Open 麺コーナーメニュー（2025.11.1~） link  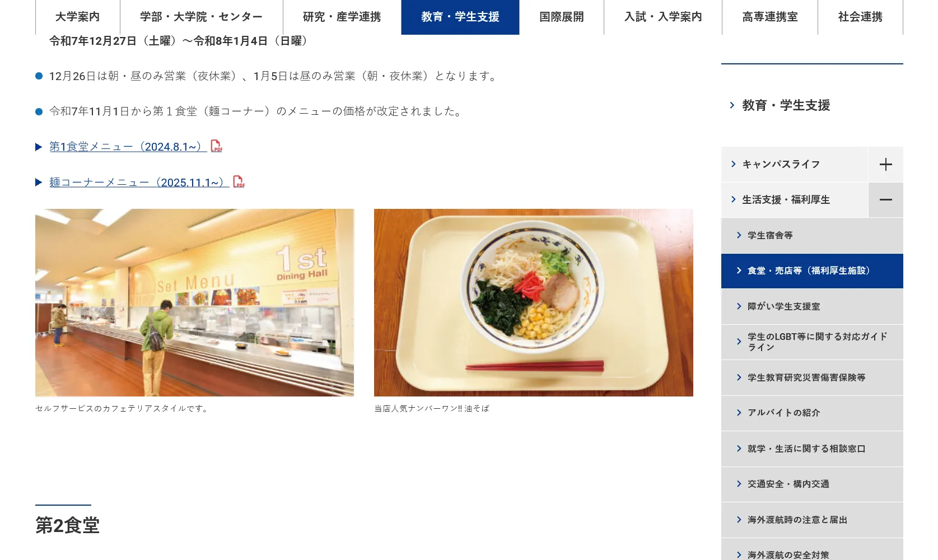[139, 182]
